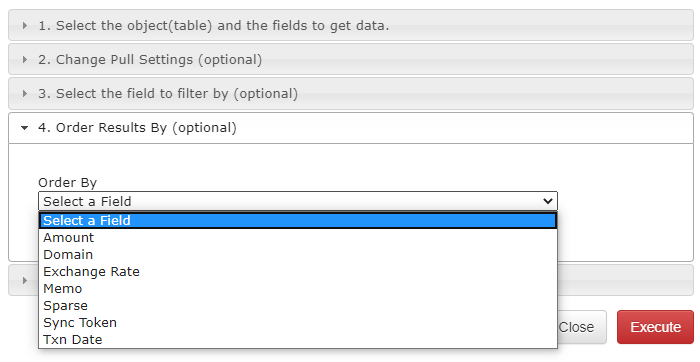Click the red Execute button

click(x=655, y=327)
